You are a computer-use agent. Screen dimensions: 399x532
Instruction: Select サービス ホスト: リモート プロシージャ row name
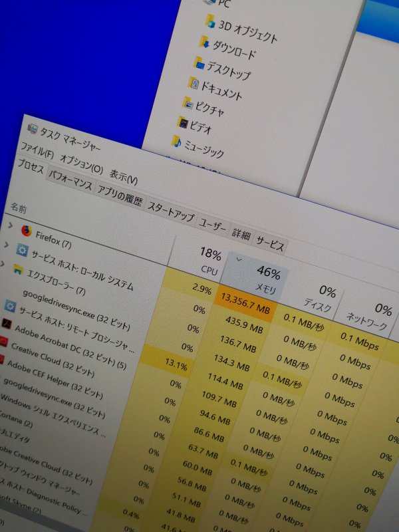tap(76, 329)
